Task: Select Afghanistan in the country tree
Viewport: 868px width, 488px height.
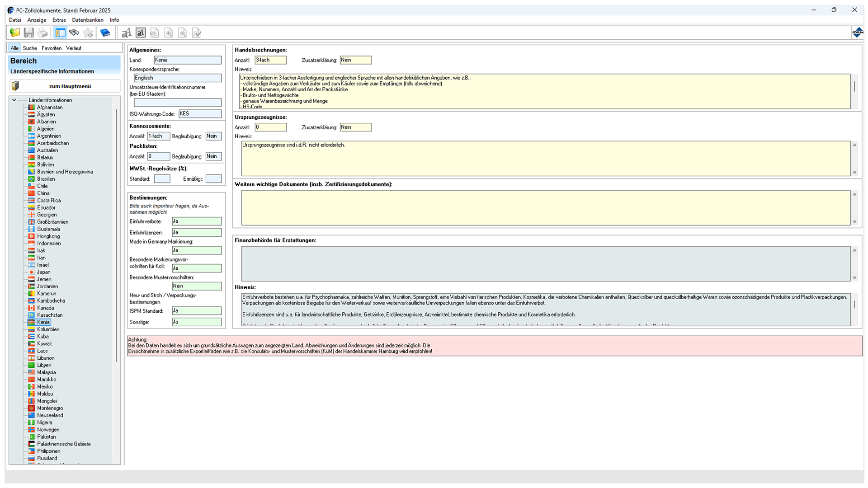Action: [x=50, y=108]
